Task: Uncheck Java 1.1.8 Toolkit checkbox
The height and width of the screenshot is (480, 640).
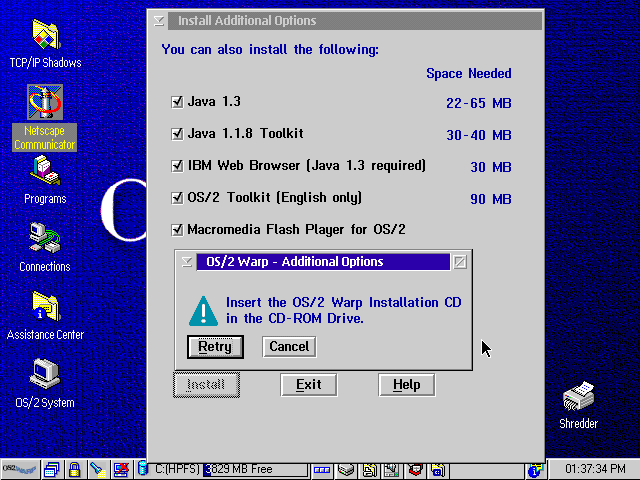Action: pos(177,133)
